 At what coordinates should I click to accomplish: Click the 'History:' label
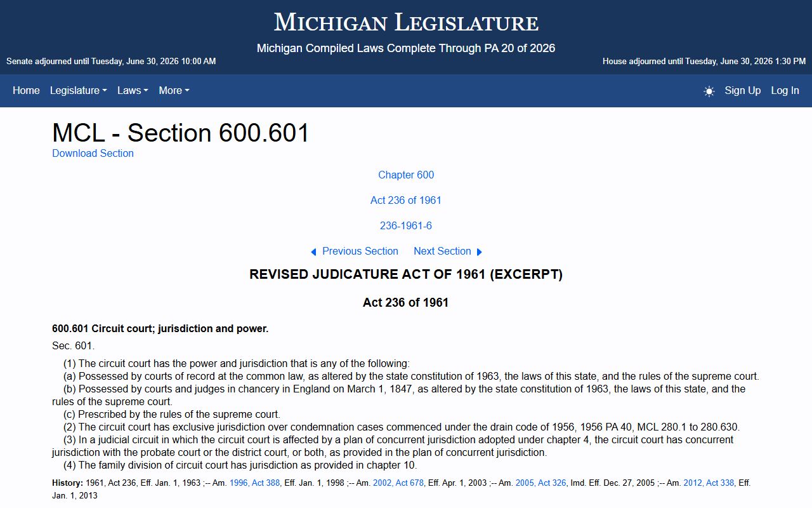click(x=67, y=483)
